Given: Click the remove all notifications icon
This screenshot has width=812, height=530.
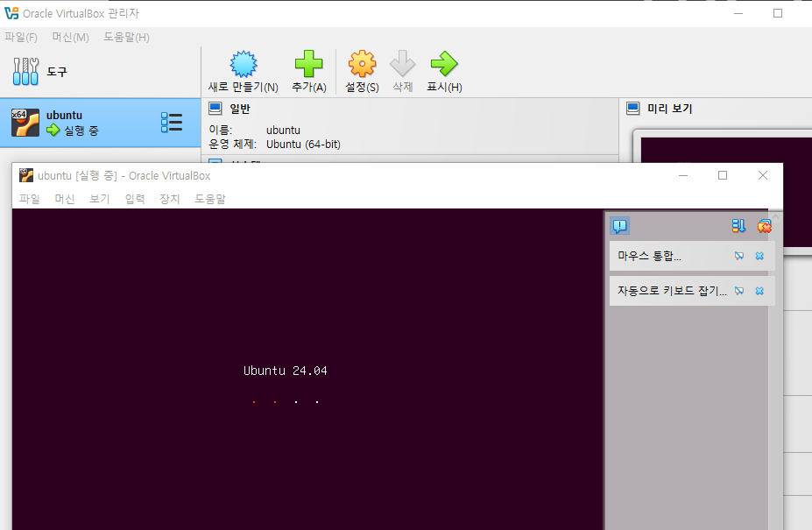Looking at the screenshot, I should (765, 226).
